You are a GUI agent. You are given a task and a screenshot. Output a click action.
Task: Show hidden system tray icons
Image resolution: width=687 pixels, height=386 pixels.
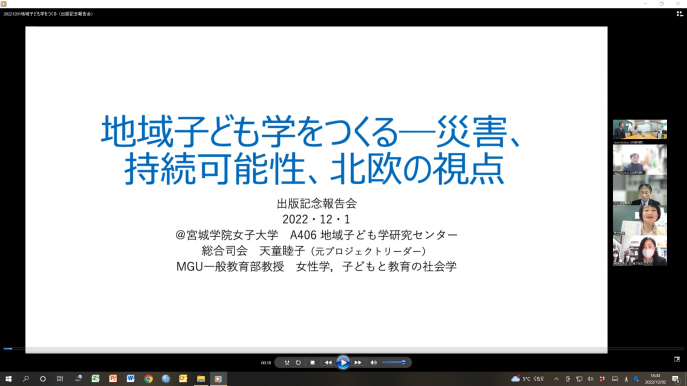coord(556,379)
